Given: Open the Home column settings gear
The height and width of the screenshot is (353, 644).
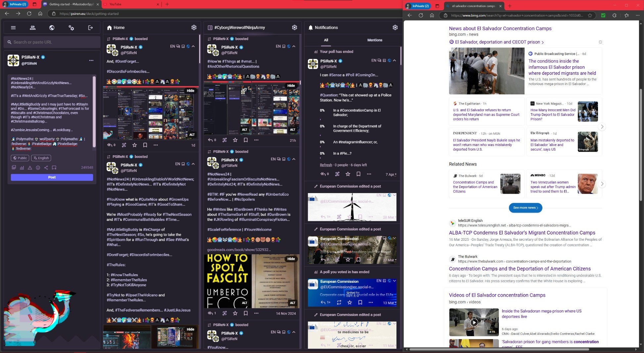Looking at the screenshot, I should tap(194, 27).
